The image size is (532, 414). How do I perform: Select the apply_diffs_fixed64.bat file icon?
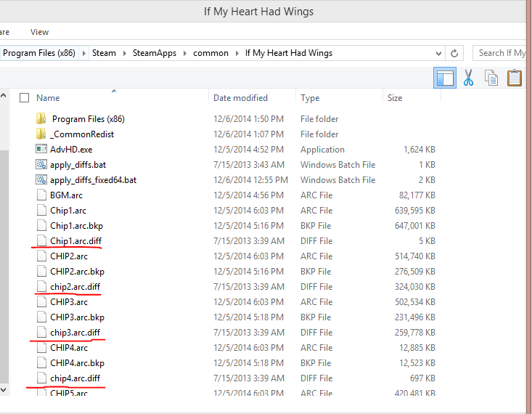(41, 179)
